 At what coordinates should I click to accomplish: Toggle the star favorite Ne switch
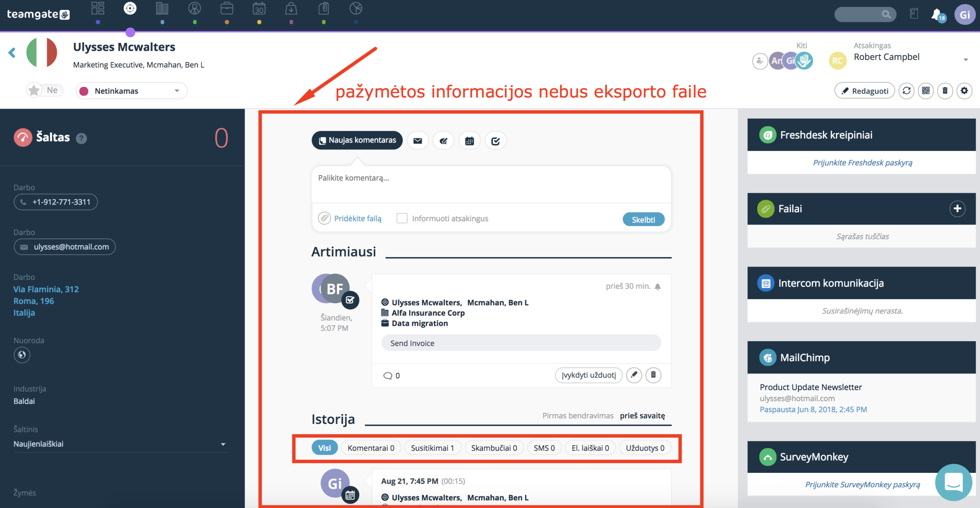[x=45, y=91]
